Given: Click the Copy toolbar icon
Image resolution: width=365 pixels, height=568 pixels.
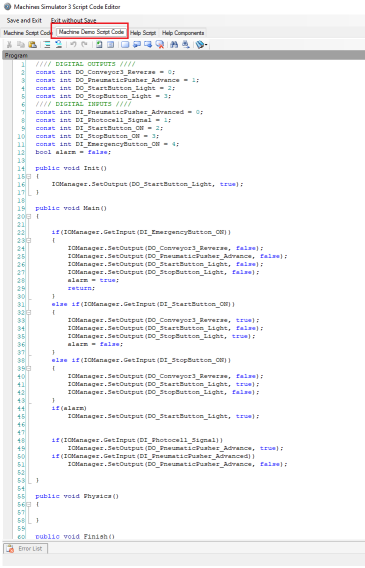Looking at the screenshot, I should coord(21,45).
